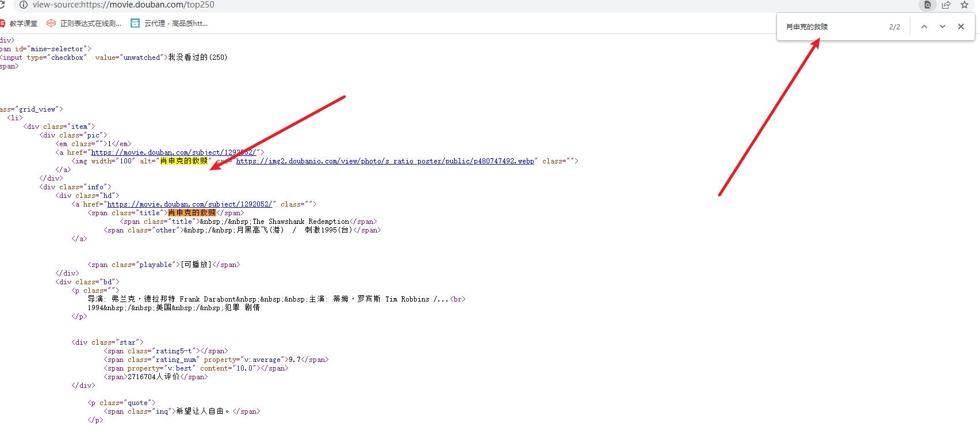980x431 pixels.
Task: Click the div class="item" line
Action: (59, 127)
